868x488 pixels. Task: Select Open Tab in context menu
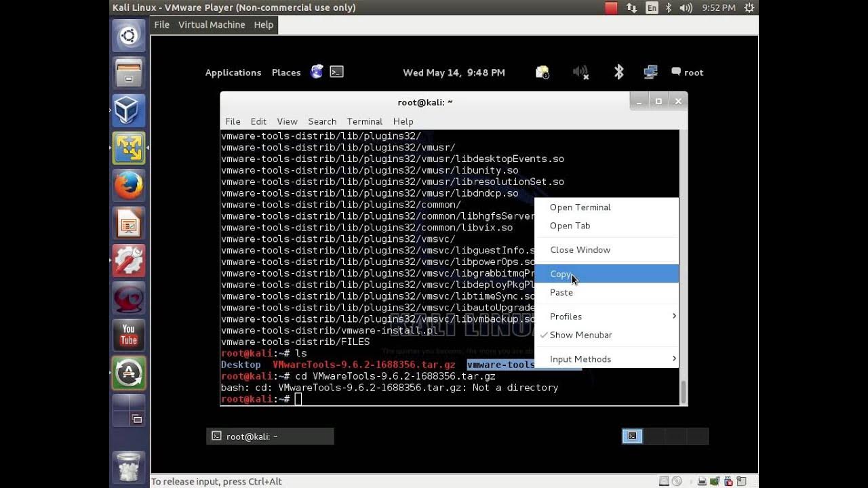606,226
